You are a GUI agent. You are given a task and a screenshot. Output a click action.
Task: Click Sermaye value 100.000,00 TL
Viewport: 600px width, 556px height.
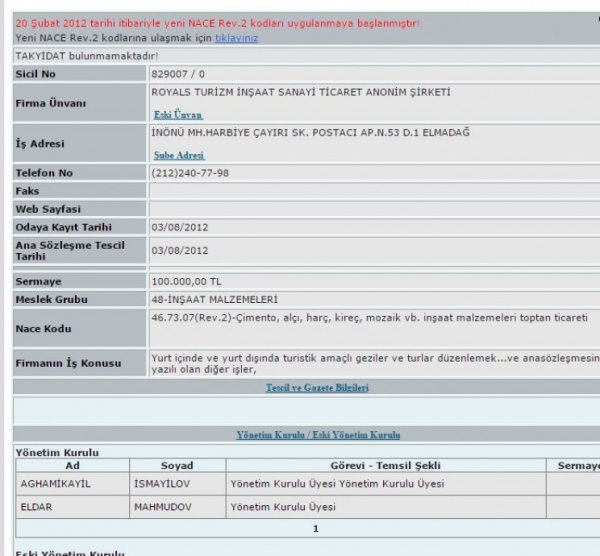pos(186,282)
